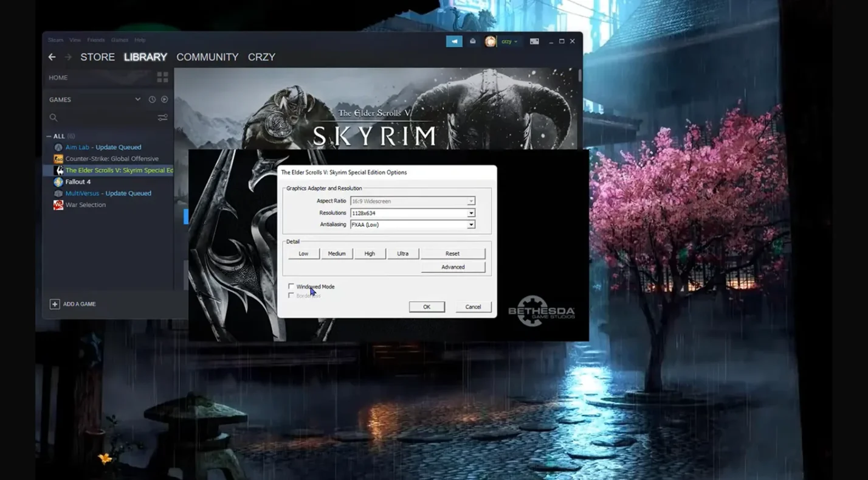
Task: Click the War Selection game icon
Action: [x=58, y=204]
